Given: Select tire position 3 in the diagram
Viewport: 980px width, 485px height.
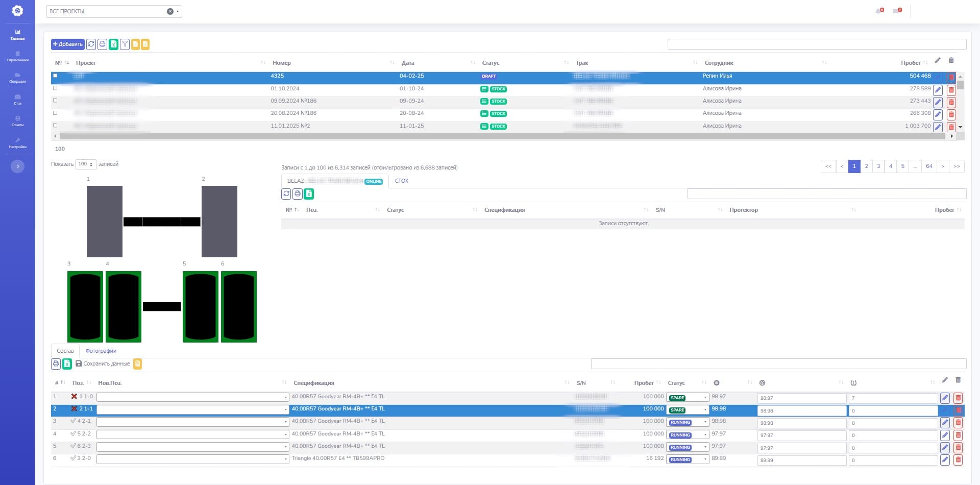Looking at the screenshot, I should point(85,306).
